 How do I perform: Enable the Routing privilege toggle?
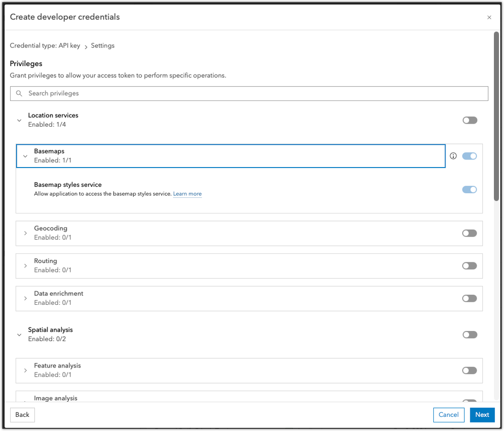click(x=469, y=266)
